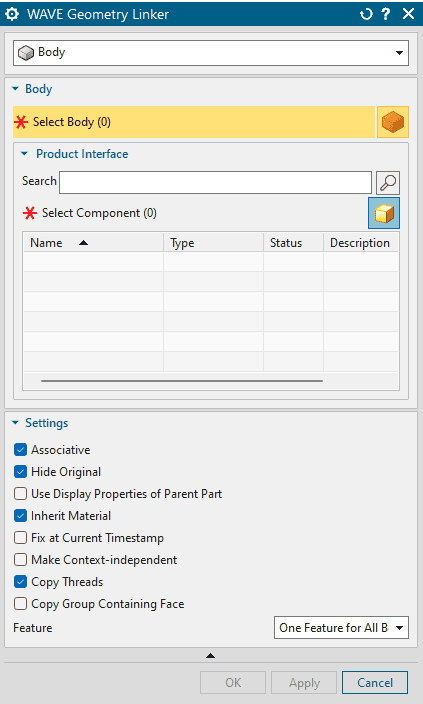The image size is (423, 704).
Task: Click the Reset dialog icon
Action: coord(366,14)
